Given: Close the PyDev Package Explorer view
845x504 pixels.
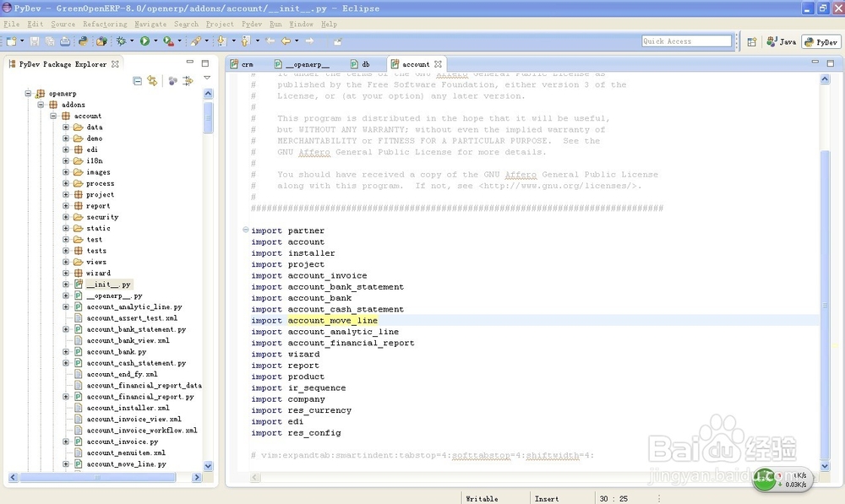Looking at the screenshot, I should [115, 63].
